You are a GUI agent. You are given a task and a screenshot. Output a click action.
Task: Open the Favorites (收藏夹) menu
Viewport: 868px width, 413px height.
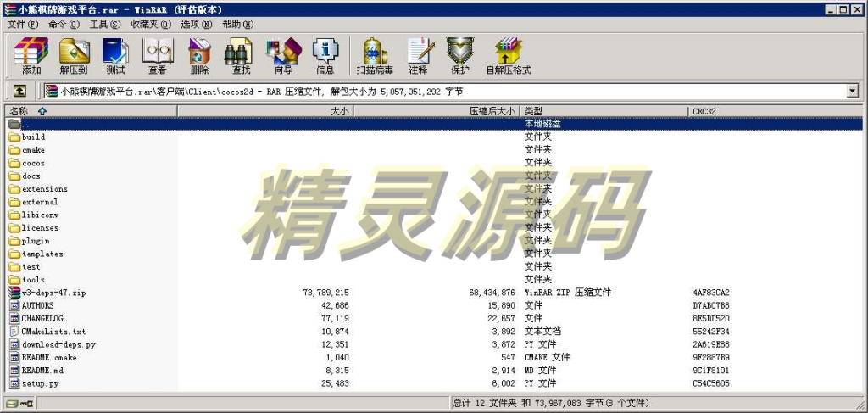coord(151,25)
